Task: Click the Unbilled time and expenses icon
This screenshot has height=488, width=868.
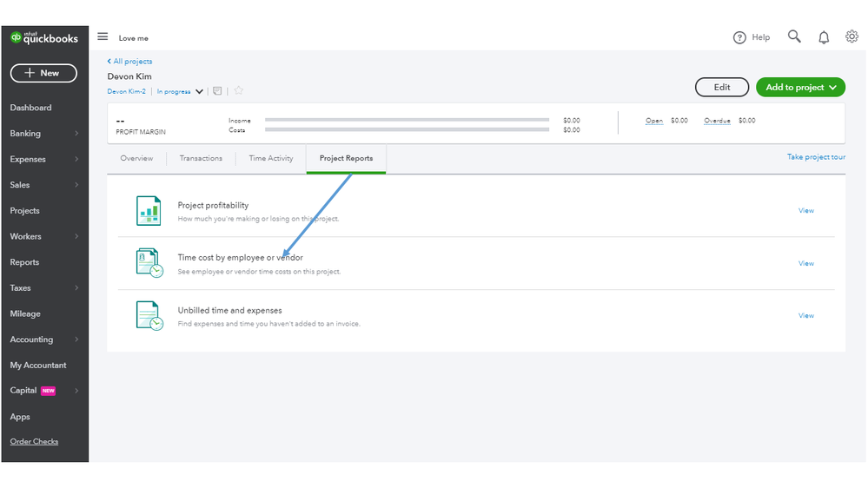Action: [x=149, y=315]
